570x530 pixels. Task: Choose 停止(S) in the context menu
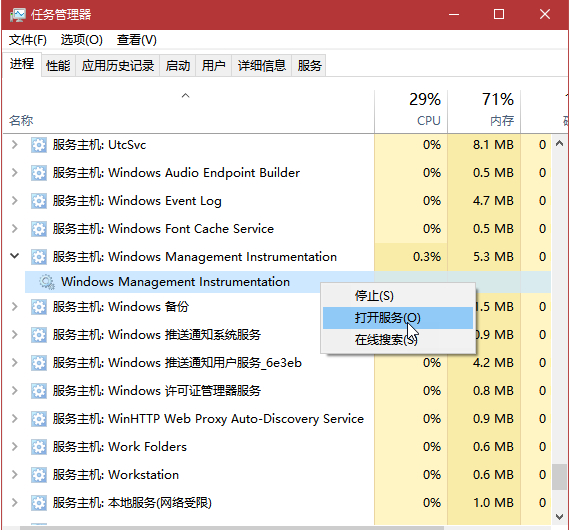[398, 296]
